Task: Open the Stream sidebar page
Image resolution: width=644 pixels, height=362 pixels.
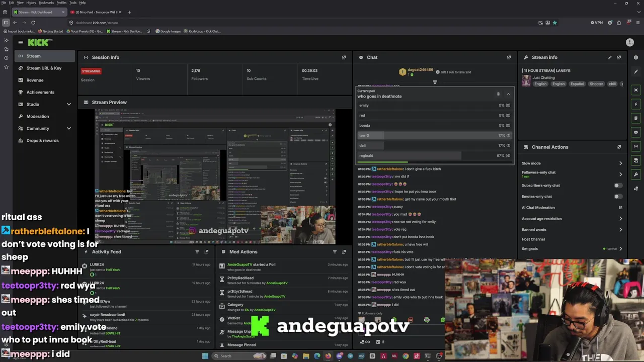Action: coord(44,56)
